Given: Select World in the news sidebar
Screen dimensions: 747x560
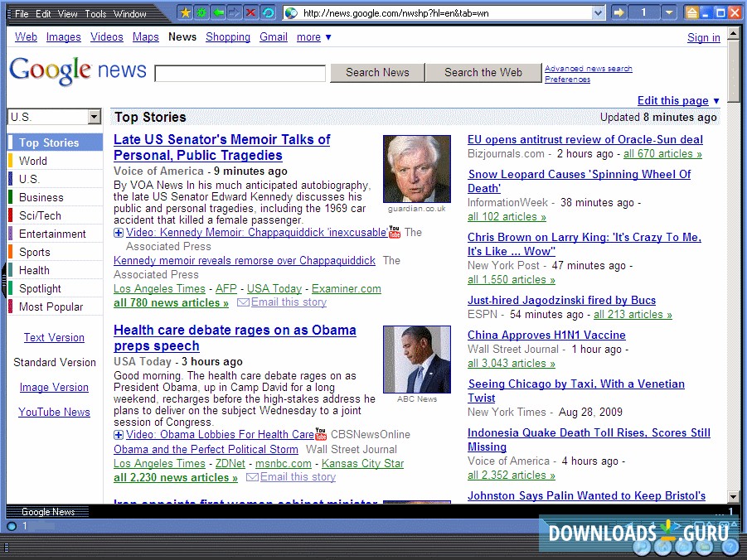Looking at the screenshot, I should [56, 161].
